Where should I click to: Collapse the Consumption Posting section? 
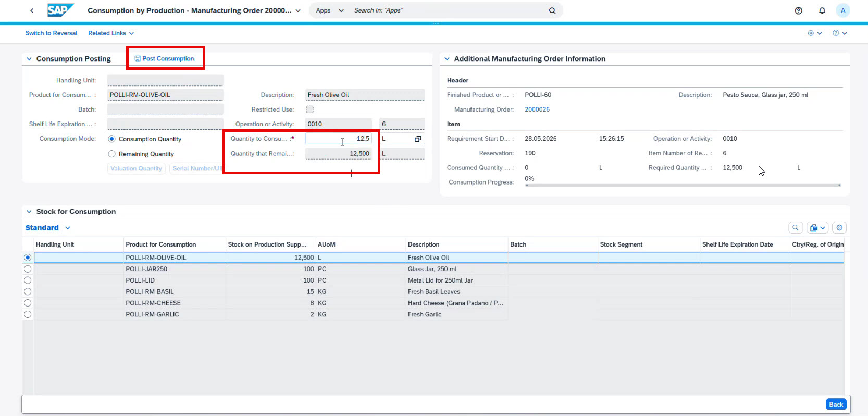click(x=29, y=59)
